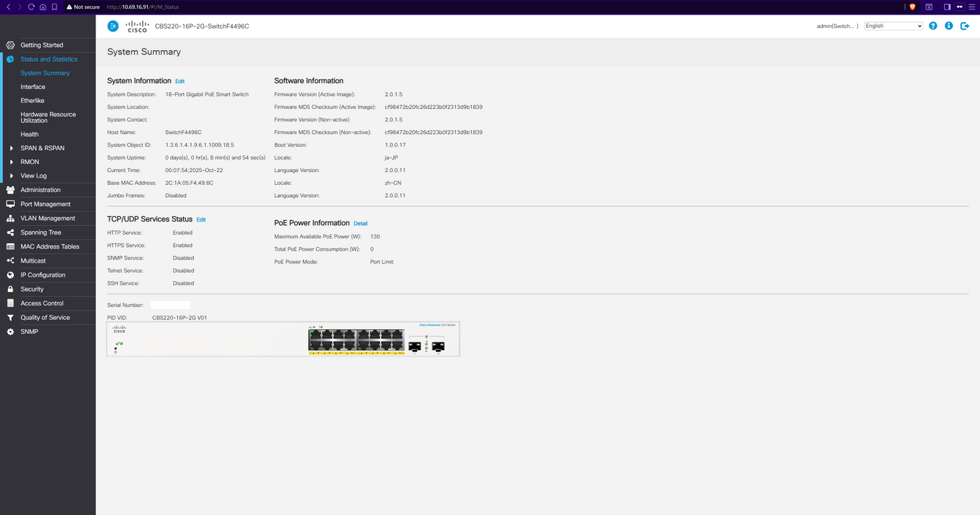This screenshot has height=515, width=980.
Task: Open the browser hamburger menu
Action: point(972,7)
